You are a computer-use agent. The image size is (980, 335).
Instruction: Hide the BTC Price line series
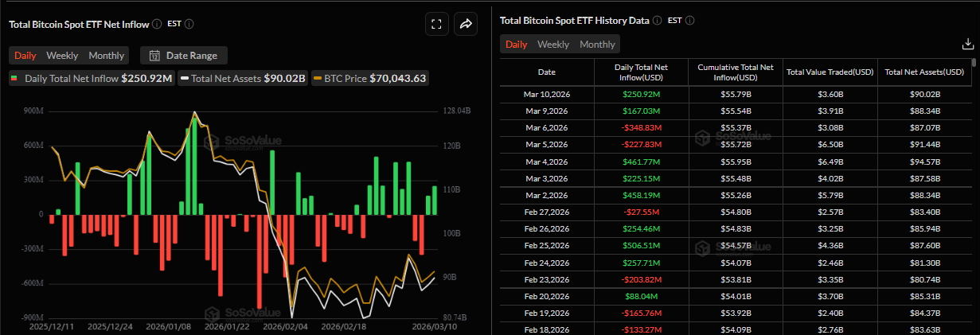(x=369, y=78)
